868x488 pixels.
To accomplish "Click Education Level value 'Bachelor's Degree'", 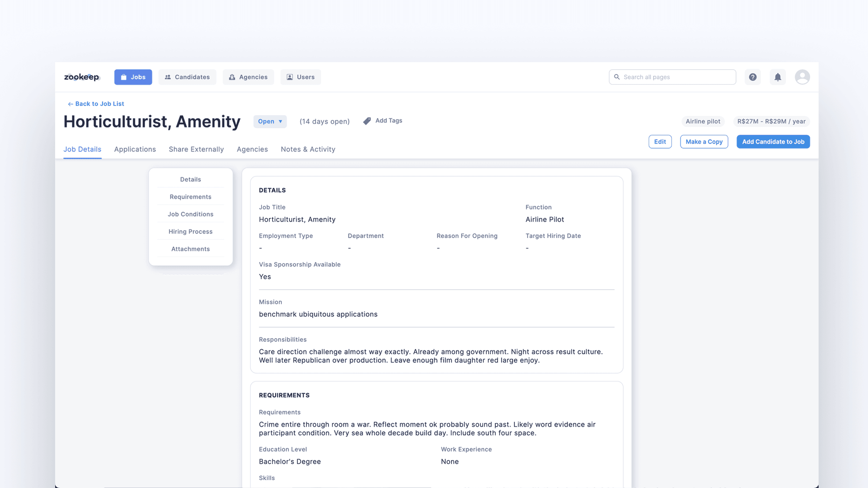I will (x=290, y=462).
